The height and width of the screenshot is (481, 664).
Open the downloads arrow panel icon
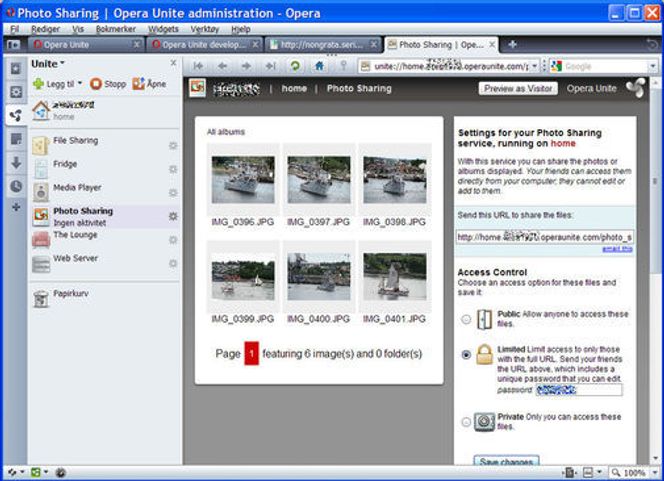click(x=16, y=163)
